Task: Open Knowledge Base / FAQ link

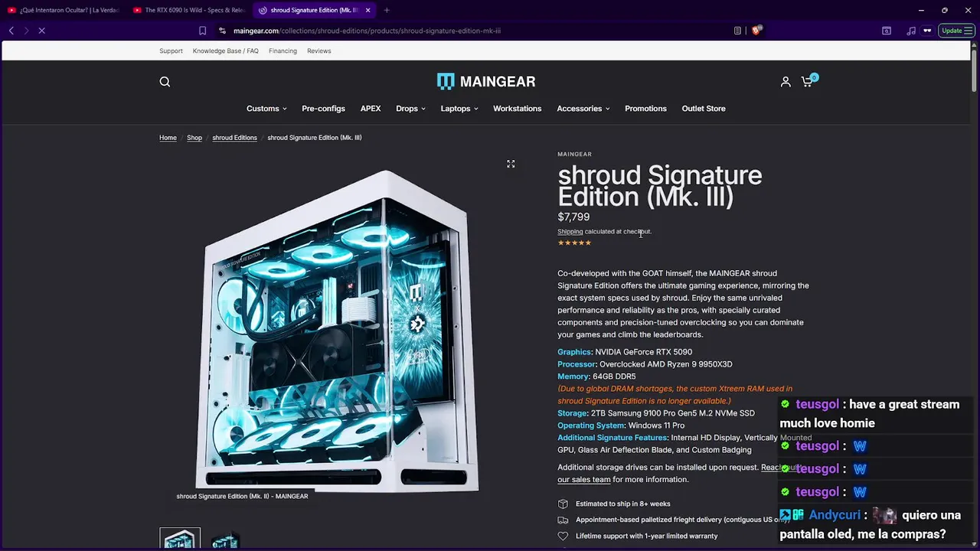Action: coord(225,51)
